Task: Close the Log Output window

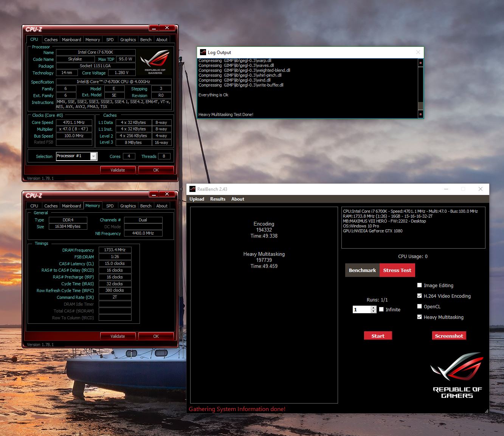Action: (418, 52)
